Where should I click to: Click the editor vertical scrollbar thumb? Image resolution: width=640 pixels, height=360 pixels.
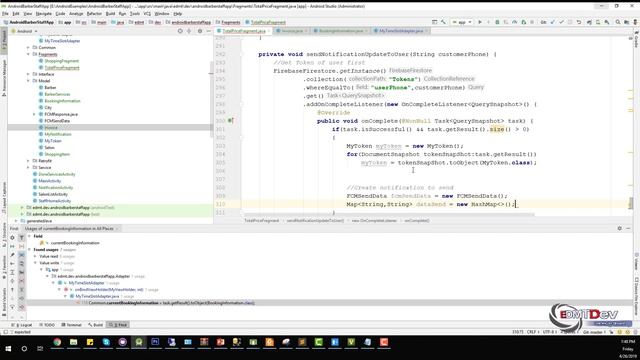pyautogui.click(x=631, y=203)
